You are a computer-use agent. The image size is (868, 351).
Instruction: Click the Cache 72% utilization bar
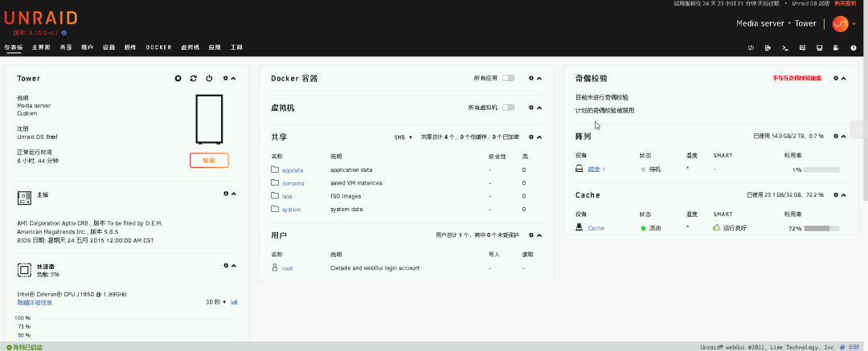[x=821, y=228]
